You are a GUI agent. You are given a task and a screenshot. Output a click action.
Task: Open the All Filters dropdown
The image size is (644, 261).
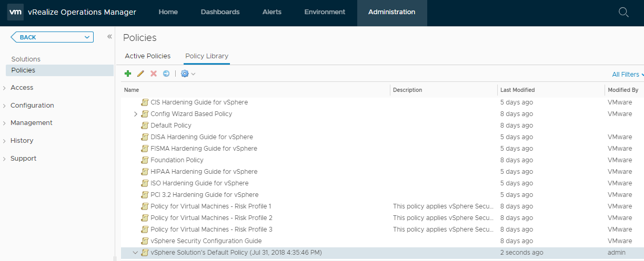[x=628, y=75]
